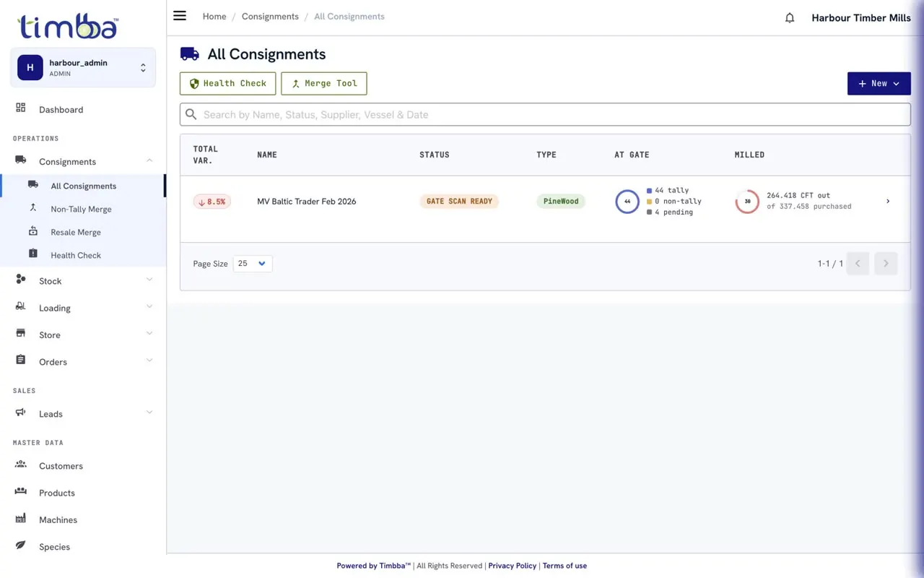Expand the Orders section chevron
Screen dimensions: 924x578
tap(149, 361)
